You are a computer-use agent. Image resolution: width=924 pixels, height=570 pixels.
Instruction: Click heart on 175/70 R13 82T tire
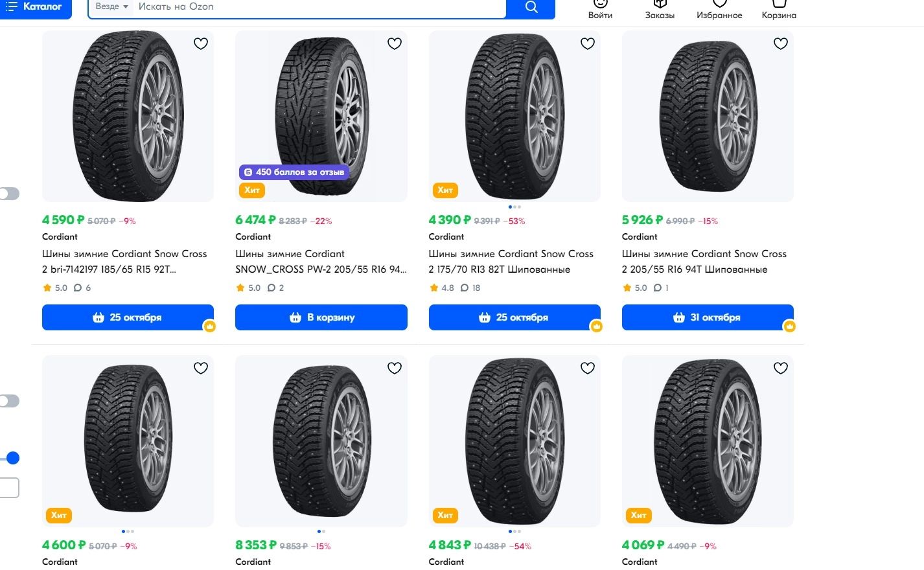tap(587, 43)
